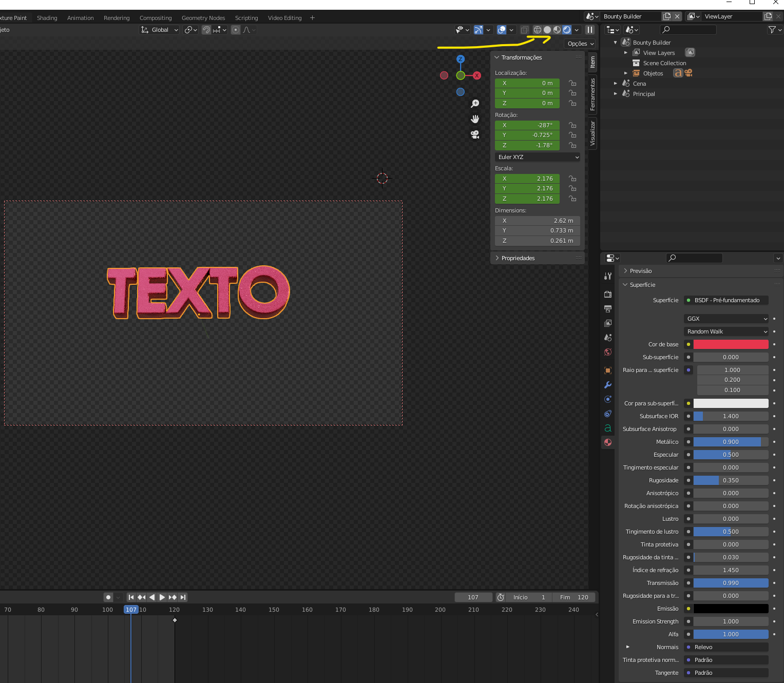
Task: Toggle viewport overlays button
Action: 502,30
